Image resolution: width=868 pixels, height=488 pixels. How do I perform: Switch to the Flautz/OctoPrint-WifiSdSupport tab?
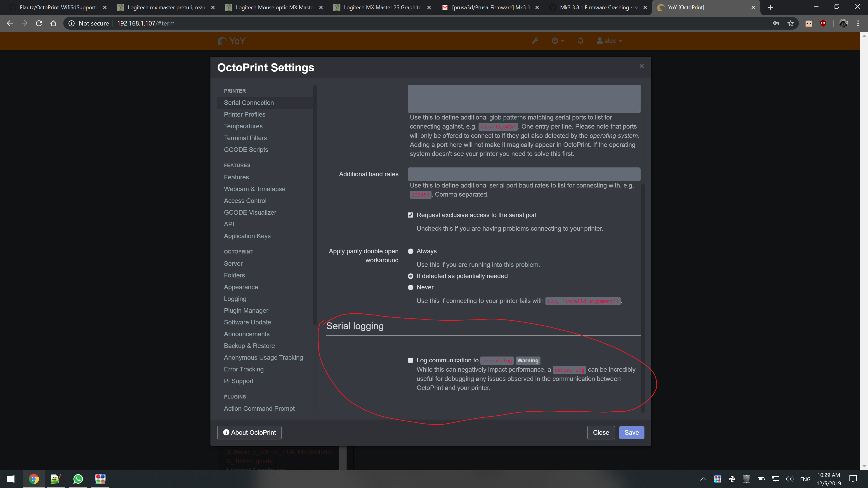[58, 7]
